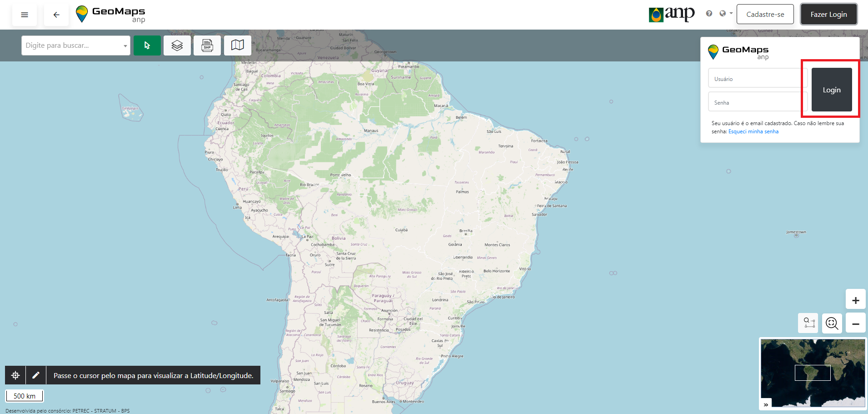The image size is (868, 414).
Task: Activate the green cursor selection tool
Action: 147,45
